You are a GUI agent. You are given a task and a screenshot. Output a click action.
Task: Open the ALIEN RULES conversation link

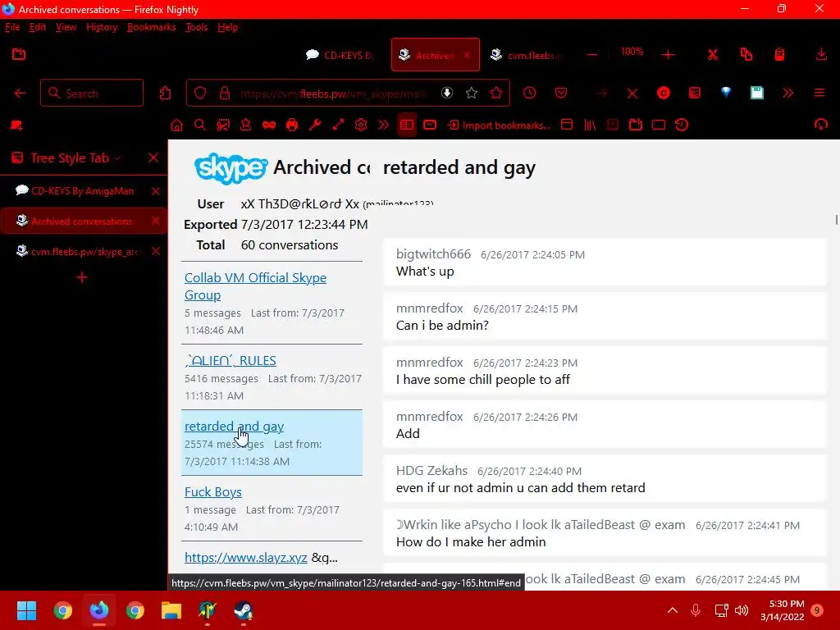tap(231, 361)
